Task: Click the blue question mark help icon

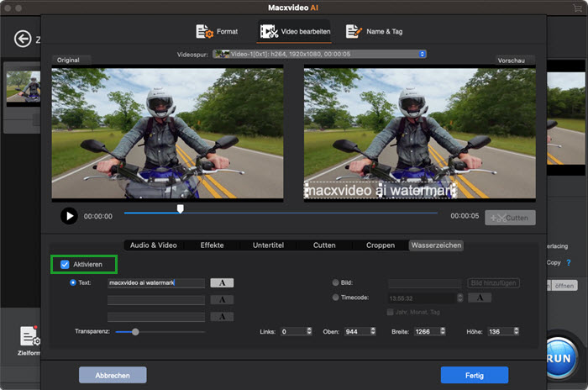Action: point(569,263)
